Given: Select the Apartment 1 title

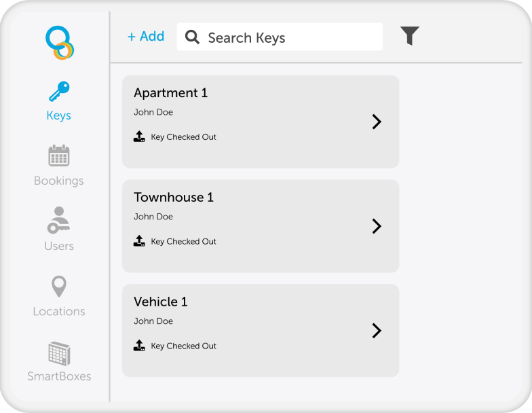Looking at the screenshot, I should pos(171,92).
